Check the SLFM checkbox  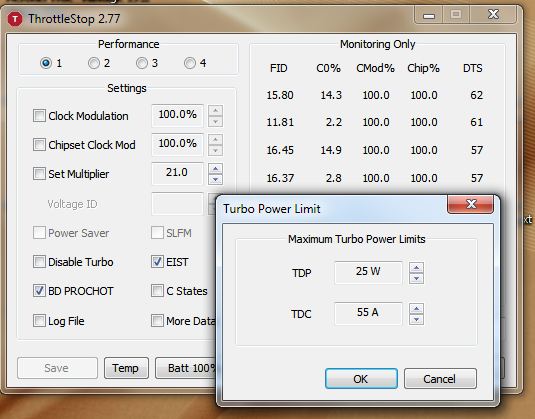157,233
